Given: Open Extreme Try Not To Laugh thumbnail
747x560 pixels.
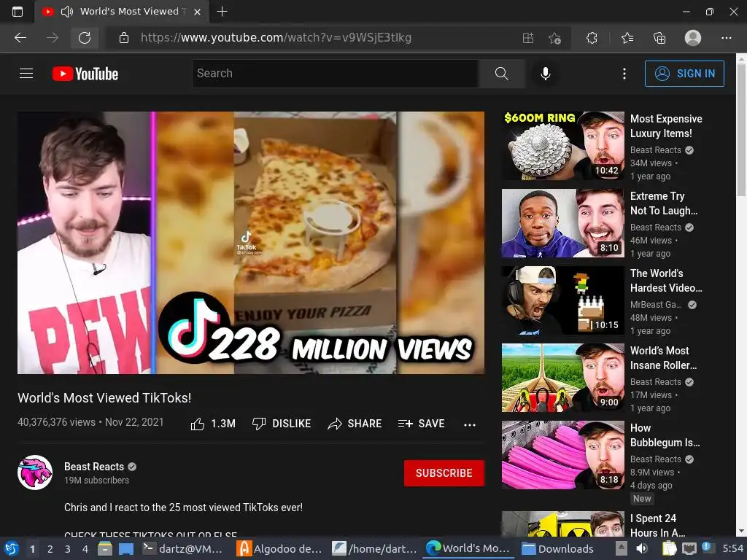Looking at the screenshot, I should [x=562, y=223].
